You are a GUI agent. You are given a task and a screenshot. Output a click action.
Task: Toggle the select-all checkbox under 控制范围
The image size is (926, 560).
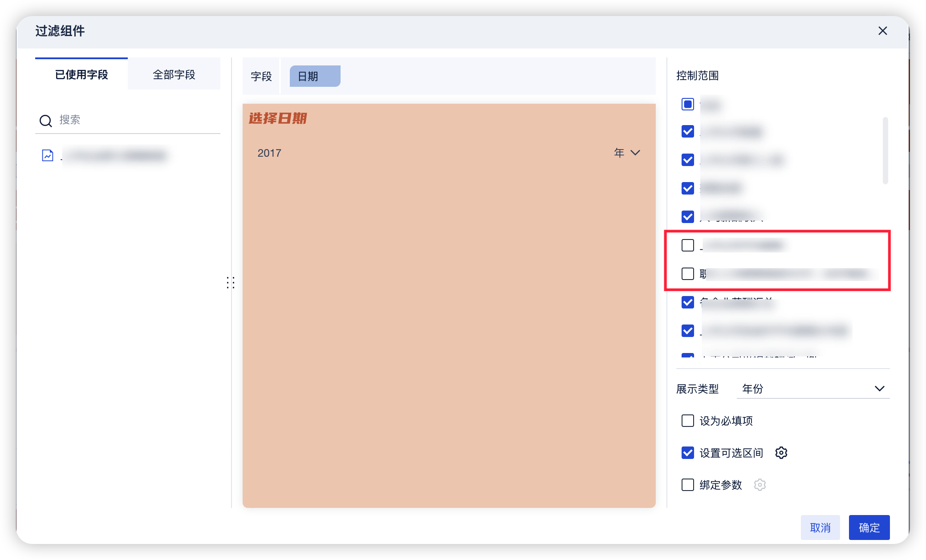coord(688,104)
